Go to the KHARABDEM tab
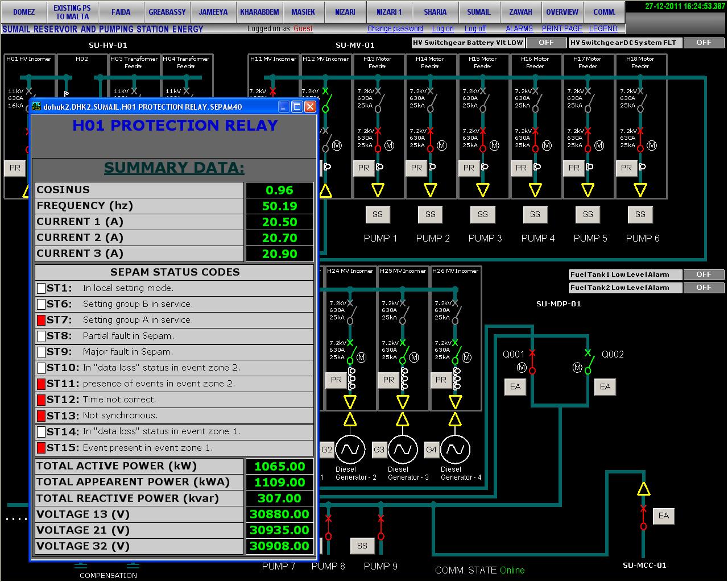This screenshot has width=728, height=582. pos(259,11)
